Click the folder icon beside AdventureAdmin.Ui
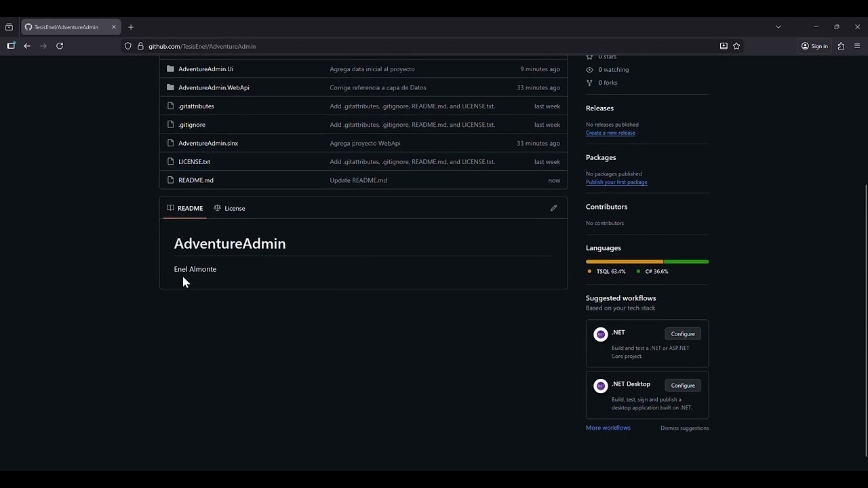Viewport: 868px width, 488px height. [x=170, y=69]
